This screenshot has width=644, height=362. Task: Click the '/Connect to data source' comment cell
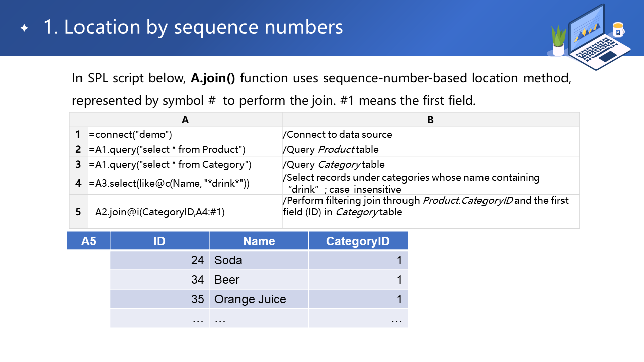click(x=430, y=134)
